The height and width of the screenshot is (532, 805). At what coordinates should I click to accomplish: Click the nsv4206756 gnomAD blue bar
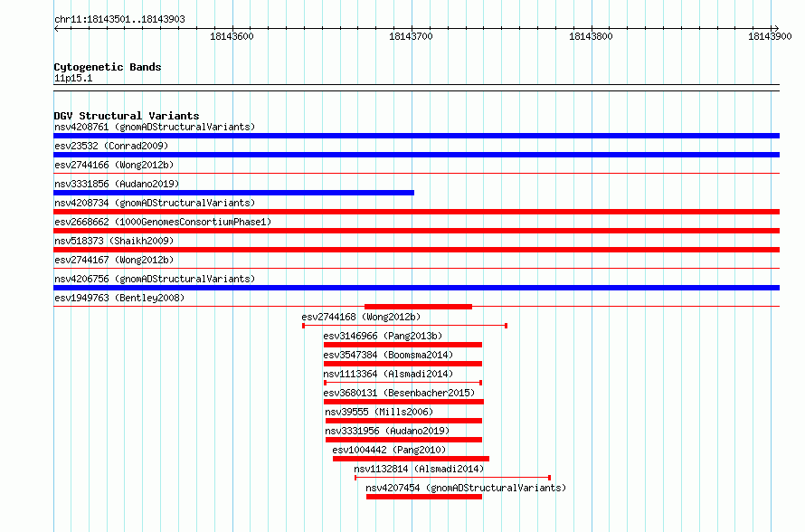pos(416,288)
